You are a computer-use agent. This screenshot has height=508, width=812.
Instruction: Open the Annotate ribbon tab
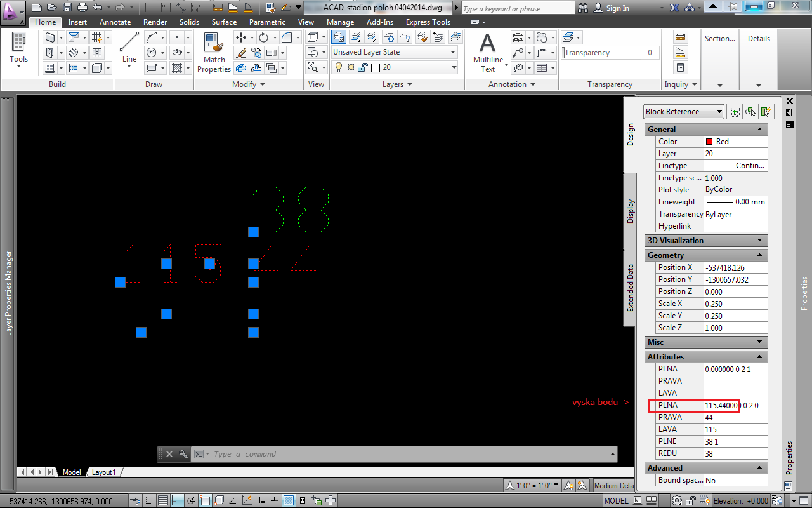click(115, 22)
